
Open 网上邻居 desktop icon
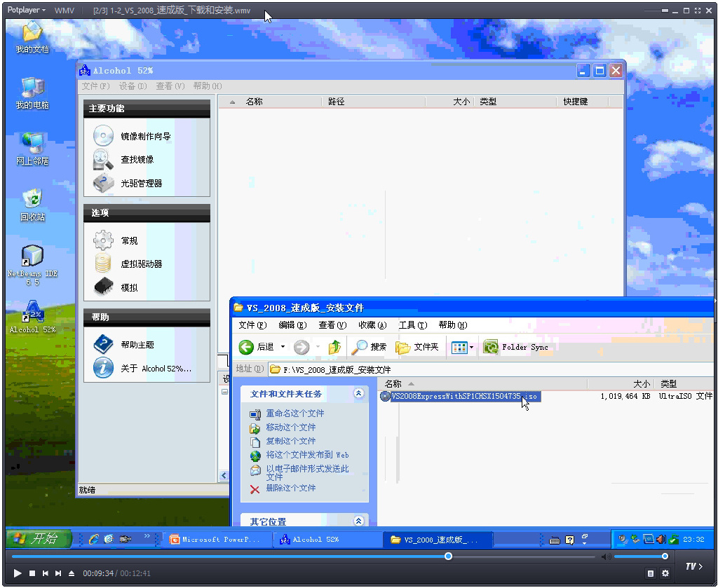[32, 149]
